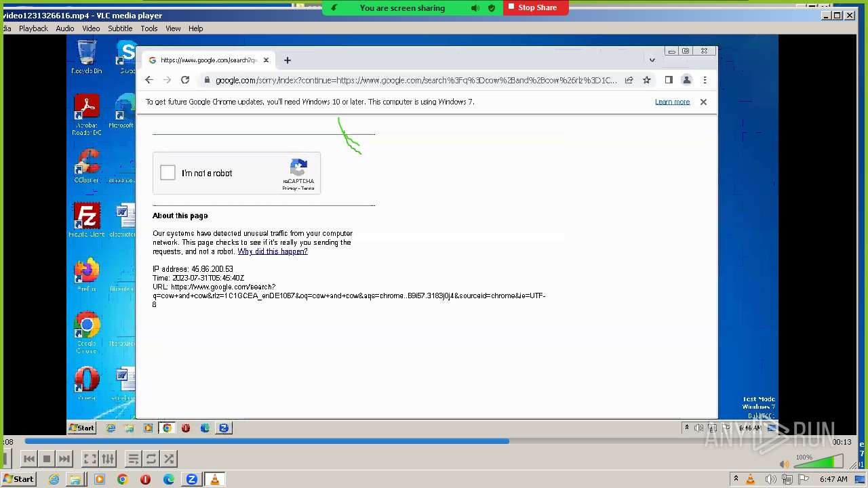Go back in recorded Chrome window
This screenshot has width=868, height=488.
tap(149, 80)
